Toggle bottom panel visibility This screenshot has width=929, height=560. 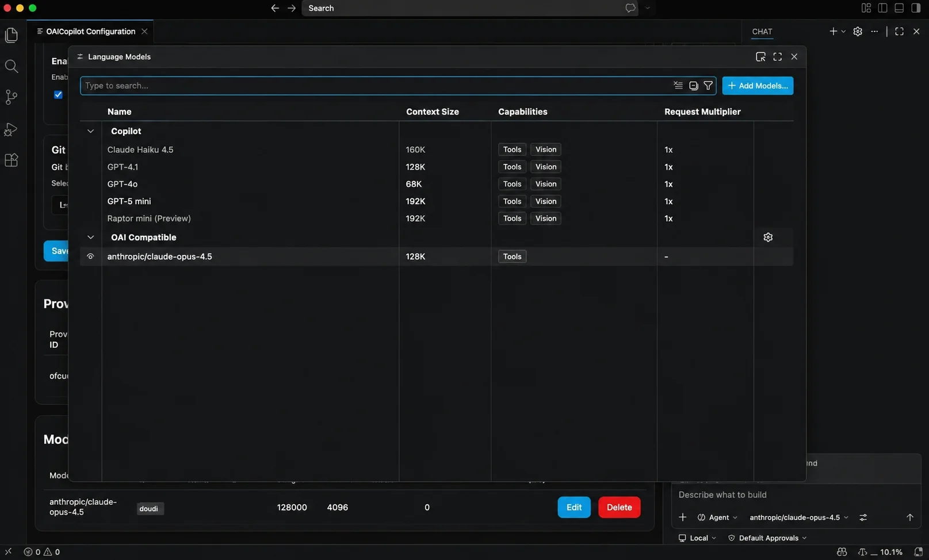[899, 8]
